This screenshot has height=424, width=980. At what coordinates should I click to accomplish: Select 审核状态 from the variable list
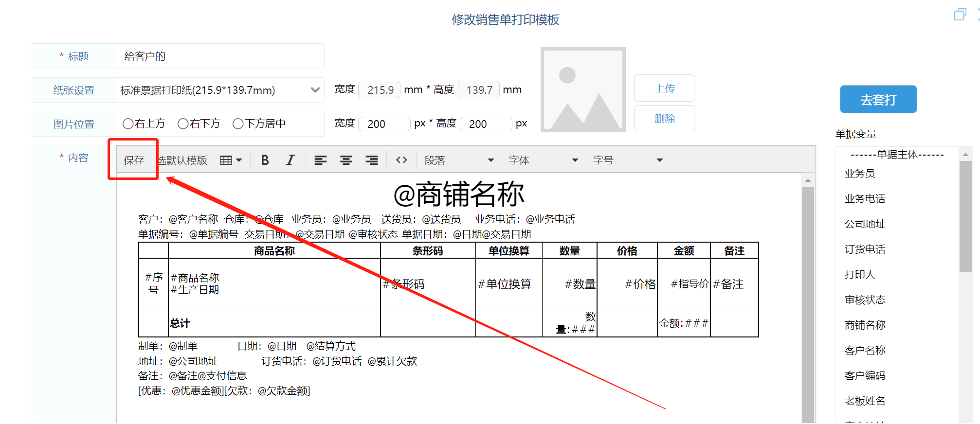pyautogui.click(x=865, y=300)
